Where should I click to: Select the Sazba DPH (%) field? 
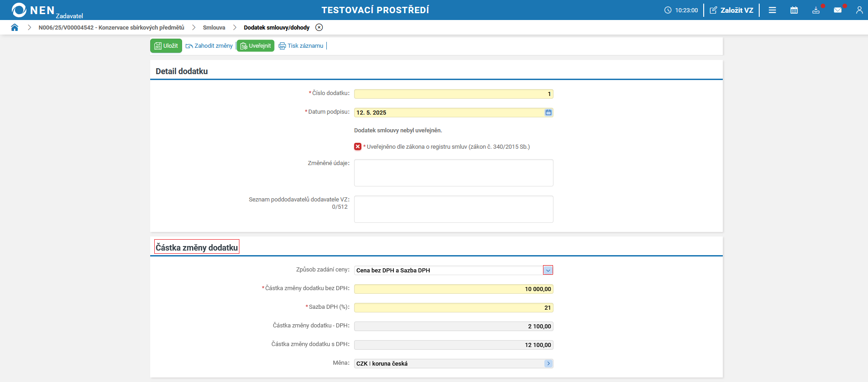pos(454,307)
